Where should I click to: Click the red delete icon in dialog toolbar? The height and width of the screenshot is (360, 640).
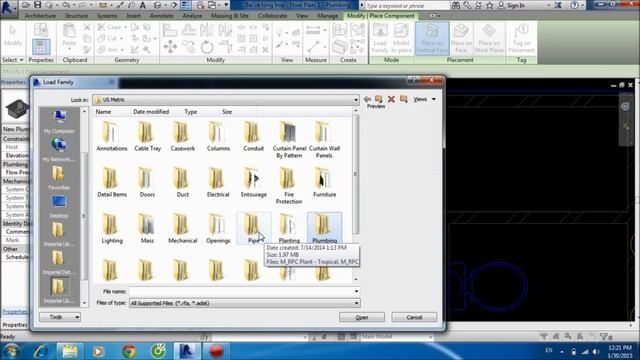click(391, 99)
